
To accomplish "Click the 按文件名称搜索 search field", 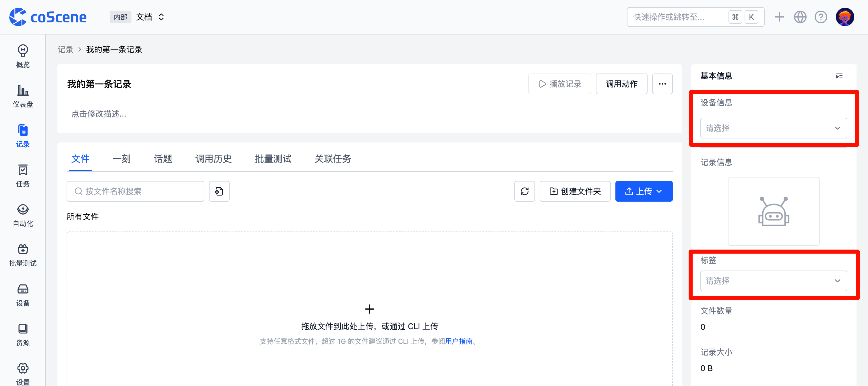I will [x=135, y=191].
